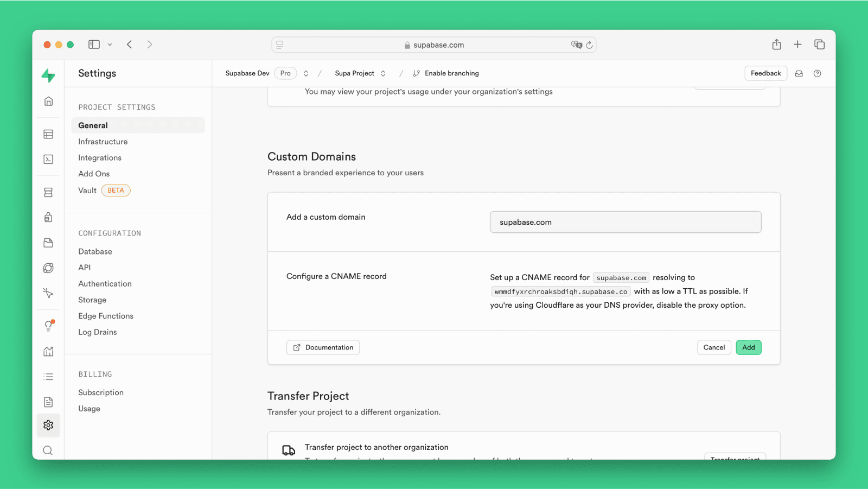Image resolution: width=868 pixels, height=489 pixels.
Task: Expand the Supa Project switcher
Action: (x=383, y=73)
